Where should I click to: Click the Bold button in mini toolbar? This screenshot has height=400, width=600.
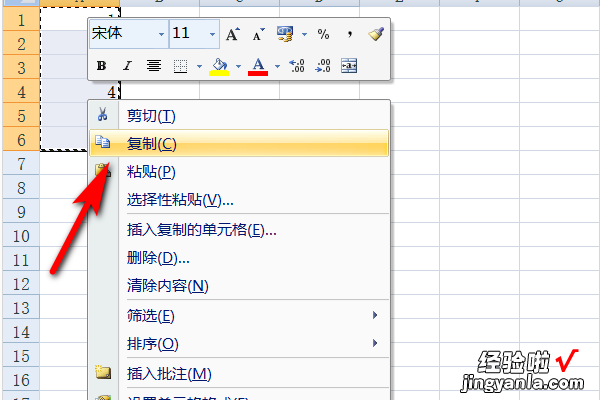click(101, 66)
